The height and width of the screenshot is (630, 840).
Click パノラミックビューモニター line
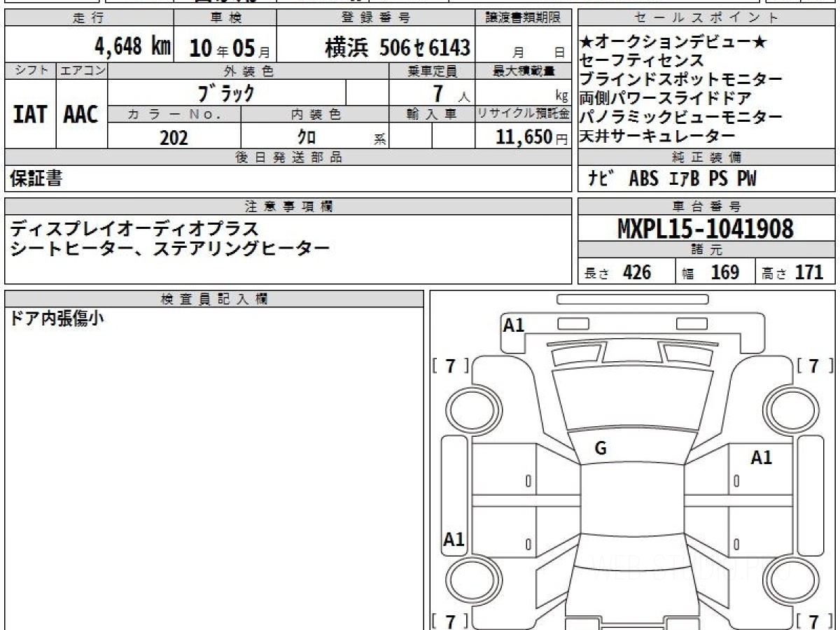coord(680,117)
